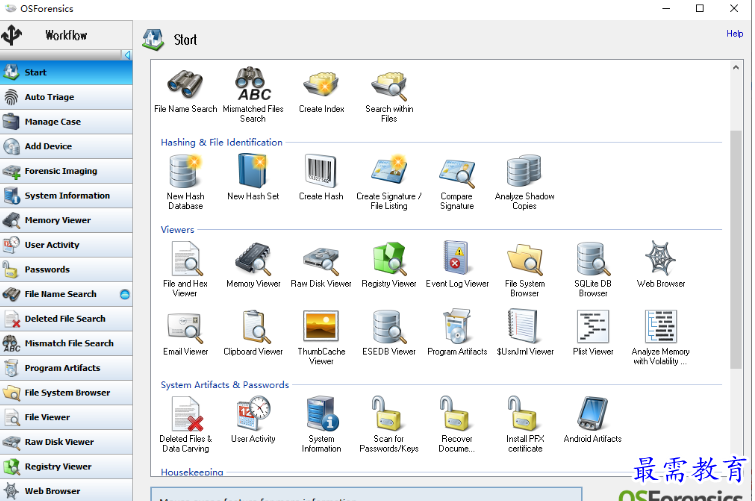Open Passwords from the sidebar
This screenshot has height=501, width=755.
(x=66, y=269)
